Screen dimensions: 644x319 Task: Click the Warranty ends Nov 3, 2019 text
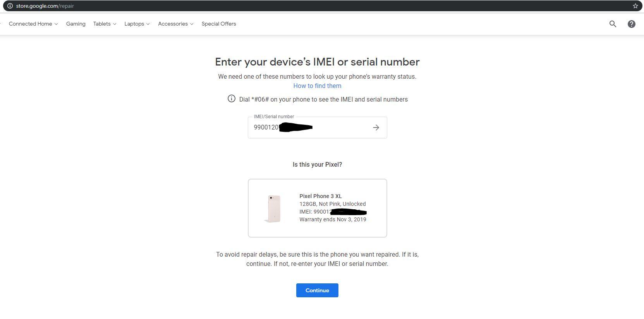pos(333,219)
